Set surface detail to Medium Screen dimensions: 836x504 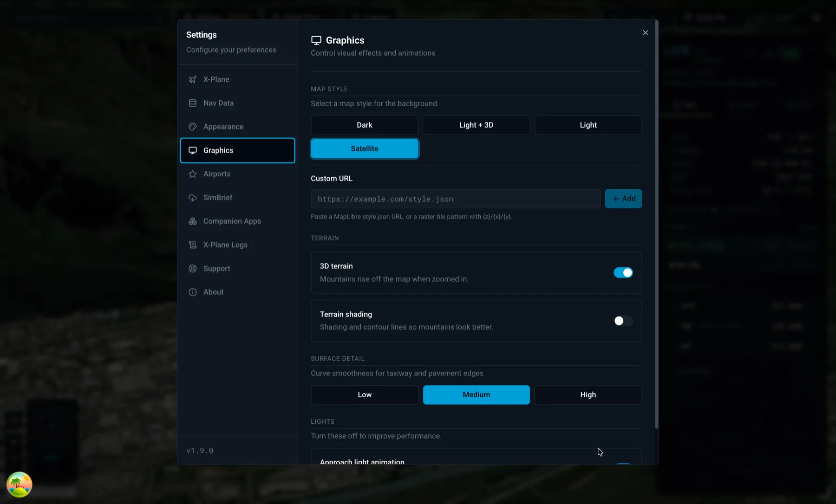477,395
